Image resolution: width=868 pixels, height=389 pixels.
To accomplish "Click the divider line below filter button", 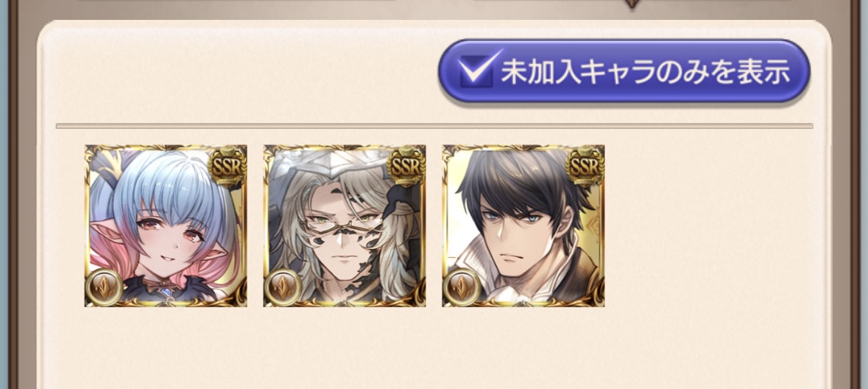I will [x=434, y=126].
